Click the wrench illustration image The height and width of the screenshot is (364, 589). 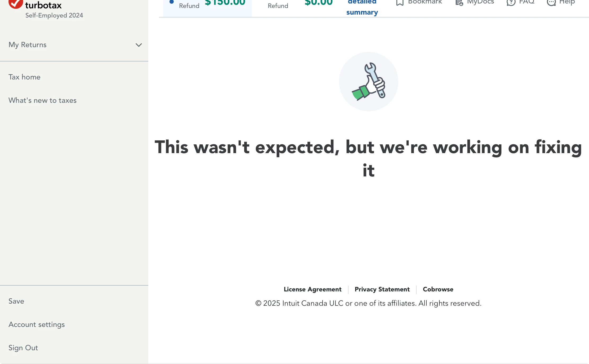coord(368,81)
